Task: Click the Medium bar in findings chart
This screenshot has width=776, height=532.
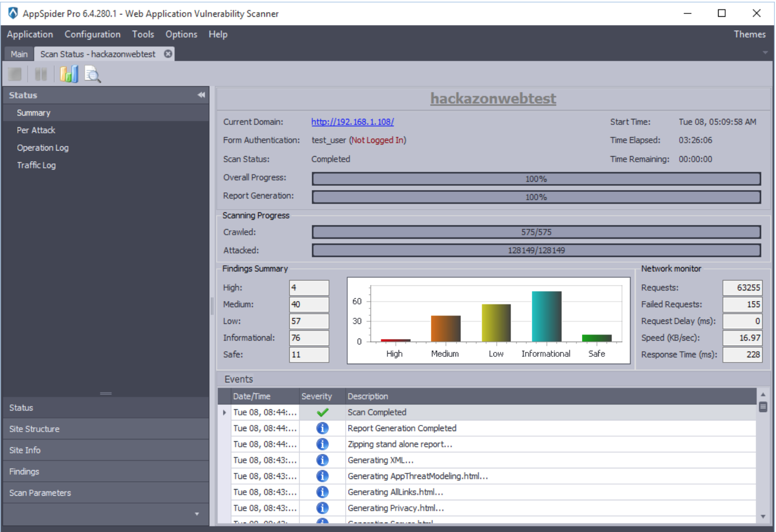Action: pyautogui.click(x=445, y=328)
